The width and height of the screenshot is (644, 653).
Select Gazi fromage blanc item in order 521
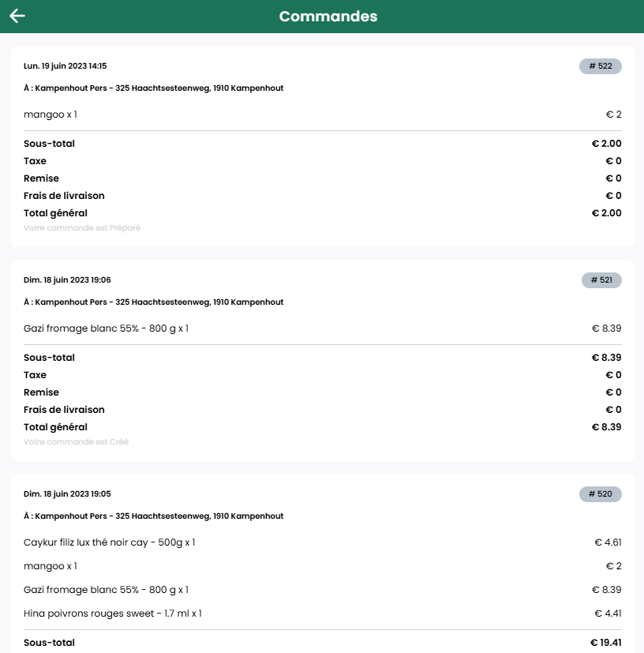[107, 328]
